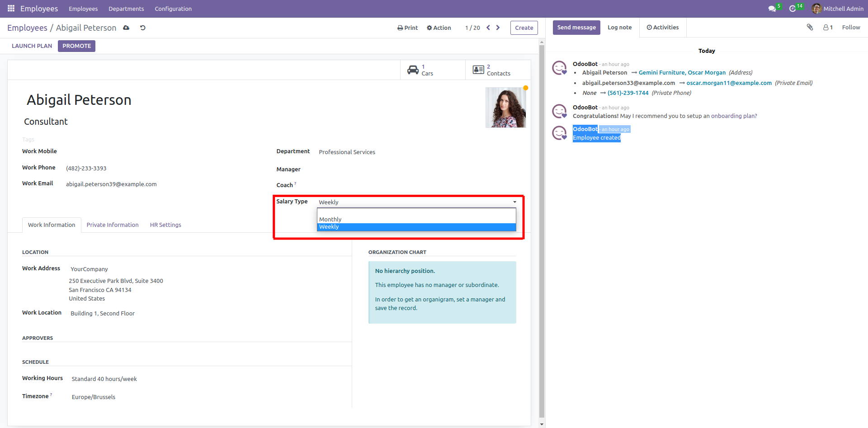Open the apps grid menu

point(11,9)
